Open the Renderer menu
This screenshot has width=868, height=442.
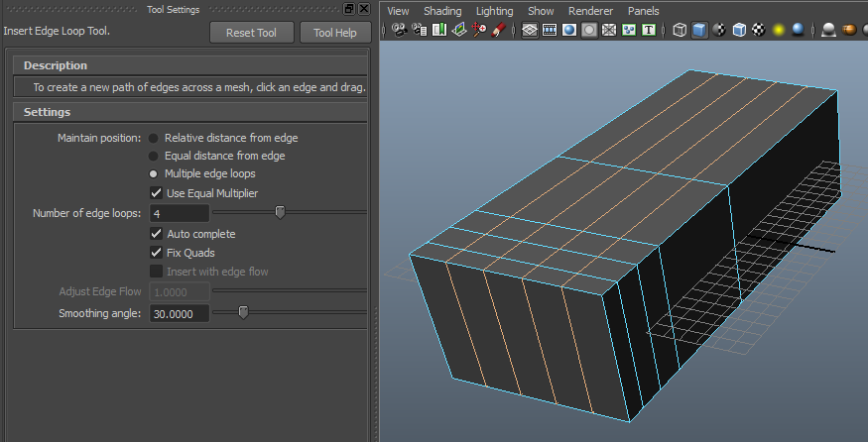click(x=590, y=11)
